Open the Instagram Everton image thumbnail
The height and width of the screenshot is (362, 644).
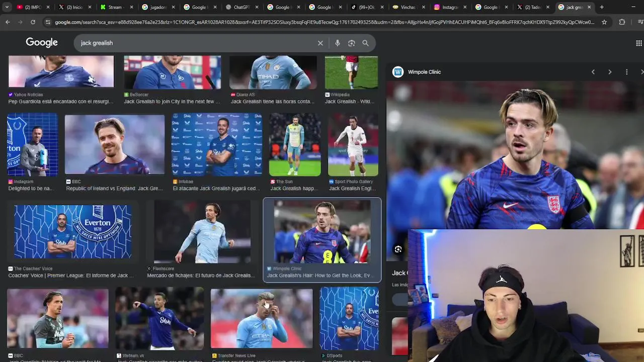(32, 145)
